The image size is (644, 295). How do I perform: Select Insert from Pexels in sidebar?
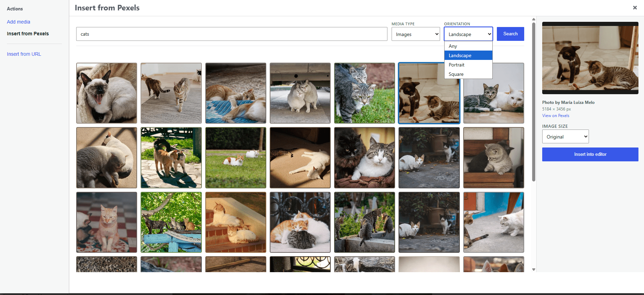[x=28, y=34]
